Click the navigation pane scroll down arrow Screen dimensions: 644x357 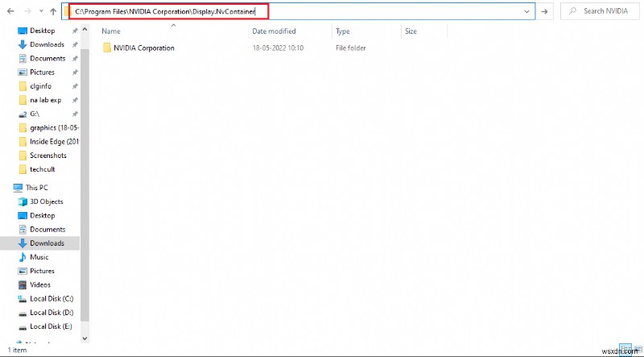click(x=85, y=338)
